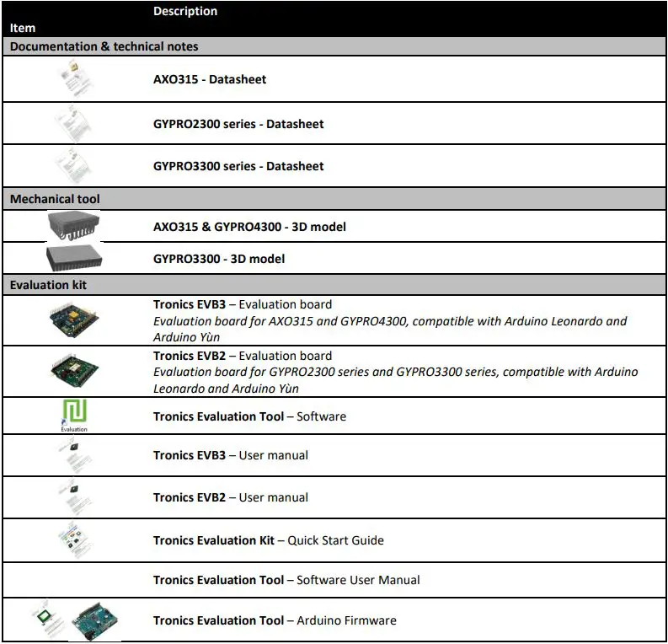Click the Arduino board image in firmware row

coord(94,621)
